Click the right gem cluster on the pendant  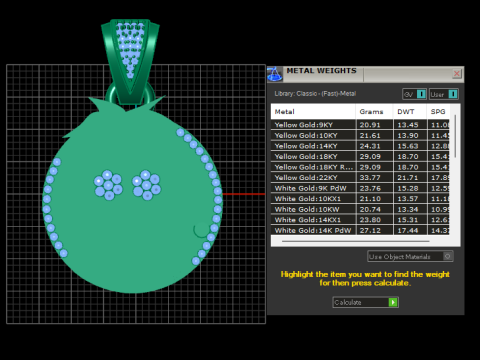click(x=146, y=185)
